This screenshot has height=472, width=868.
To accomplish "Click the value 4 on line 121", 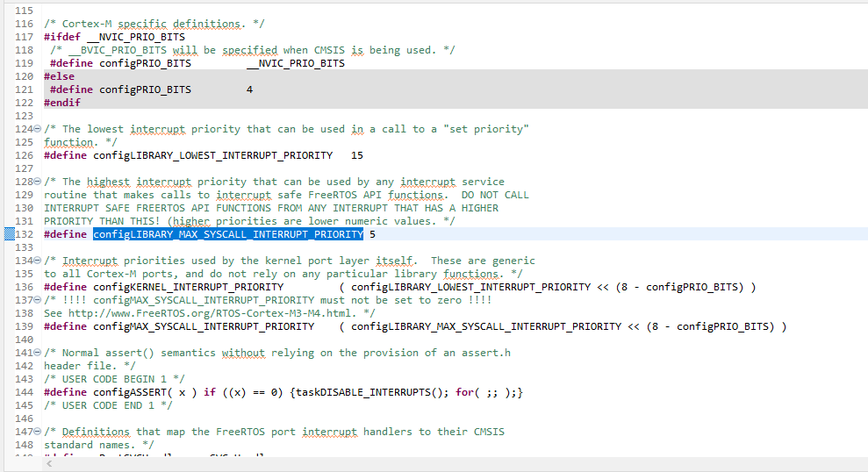I will tap(249, 89).
